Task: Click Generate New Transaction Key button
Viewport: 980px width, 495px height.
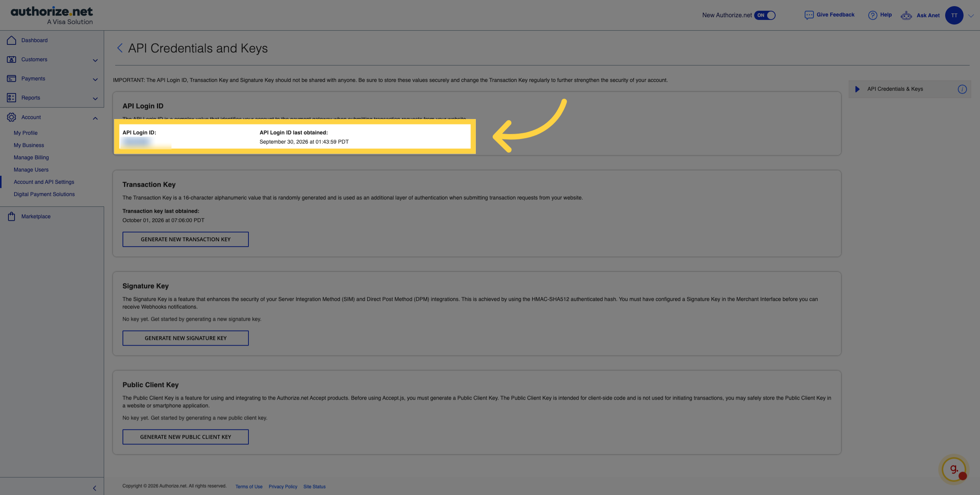Action: click(186, 239)
